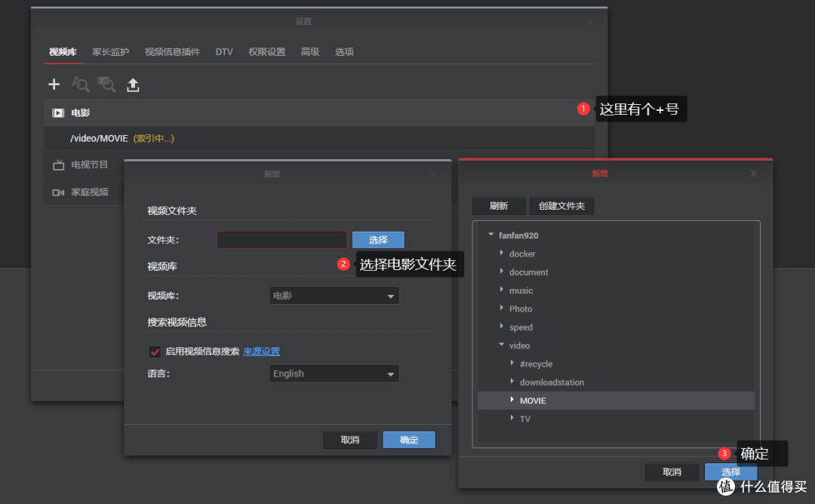Viewport: 815px width, 504px height.
Task: Switch to the DTV tab
Action: point(224,52)
